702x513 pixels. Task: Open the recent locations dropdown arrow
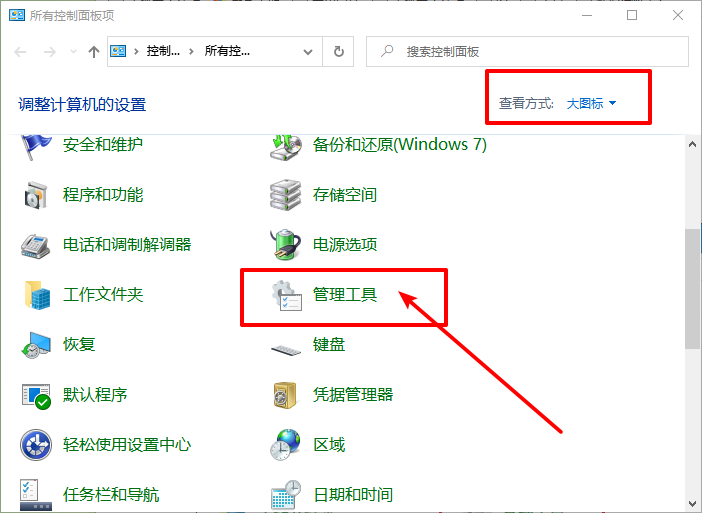coord(73,52)
